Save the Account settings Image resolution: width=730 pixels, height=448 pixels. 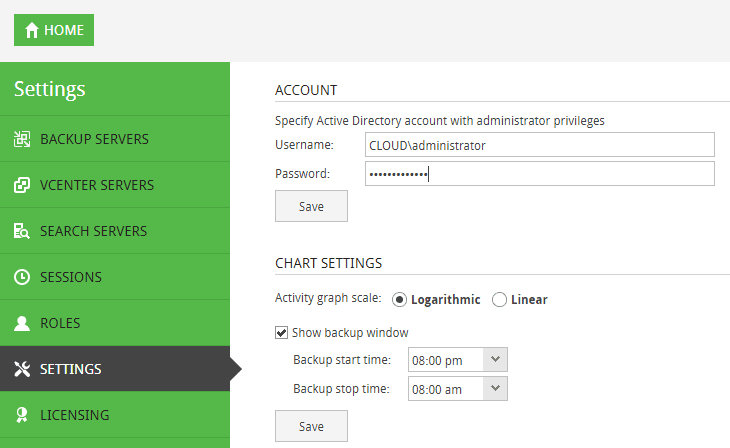[311, 206]
